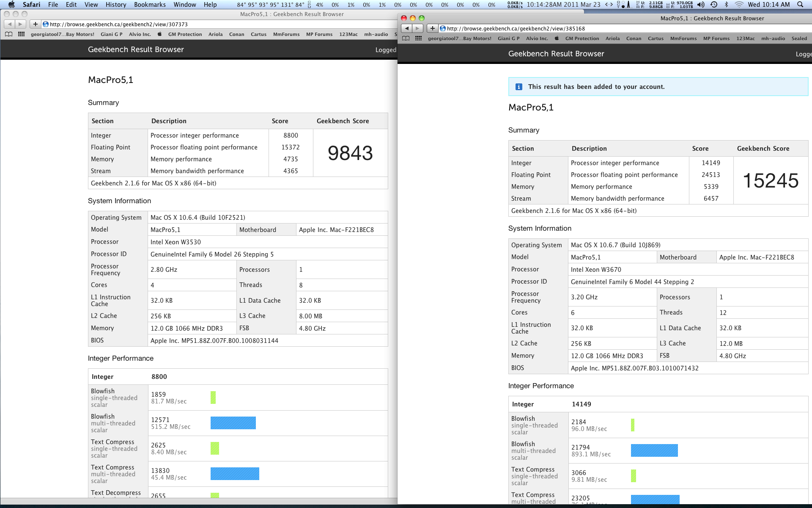Click Geekbench Result Browser header in background window
Viewport: 812px width, 508px height.
tap(136, 50)
